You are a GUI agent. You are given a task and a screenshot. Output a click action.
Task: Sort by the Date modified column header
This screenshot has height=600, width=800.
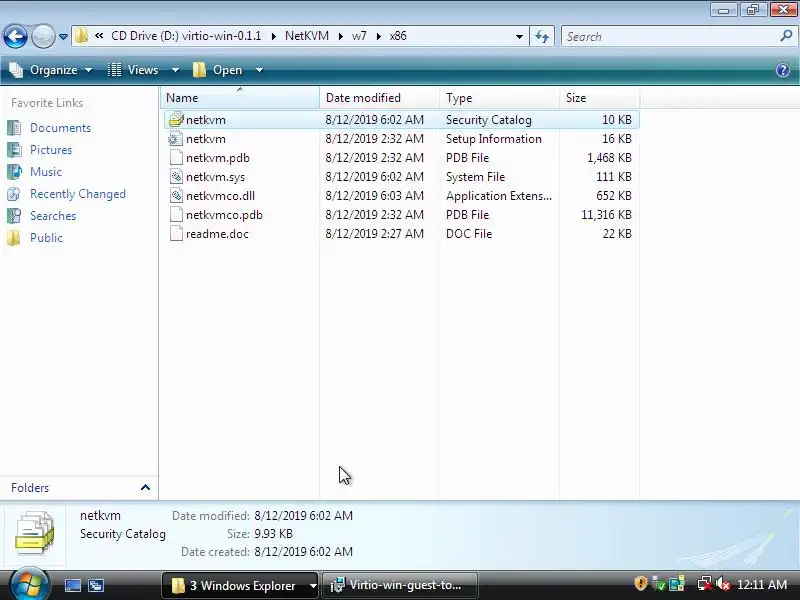coord(379,97)
